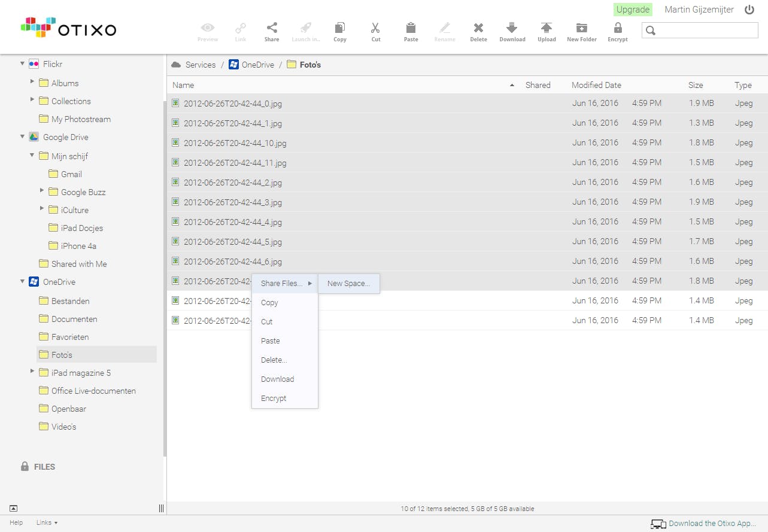Collapse the Flickr tree node
The width and height of the screenshot is (768, 532).
point(22,63)
